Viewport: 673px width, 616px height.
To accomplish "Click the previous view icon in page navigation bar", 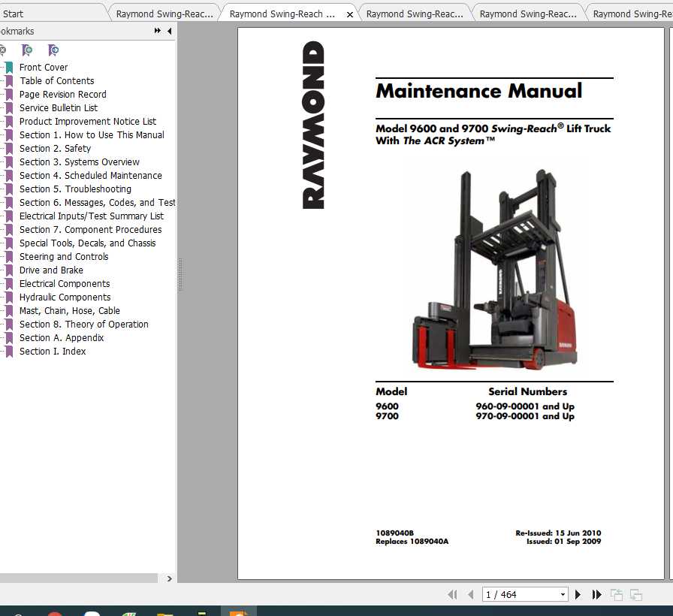I will (617, 594).
